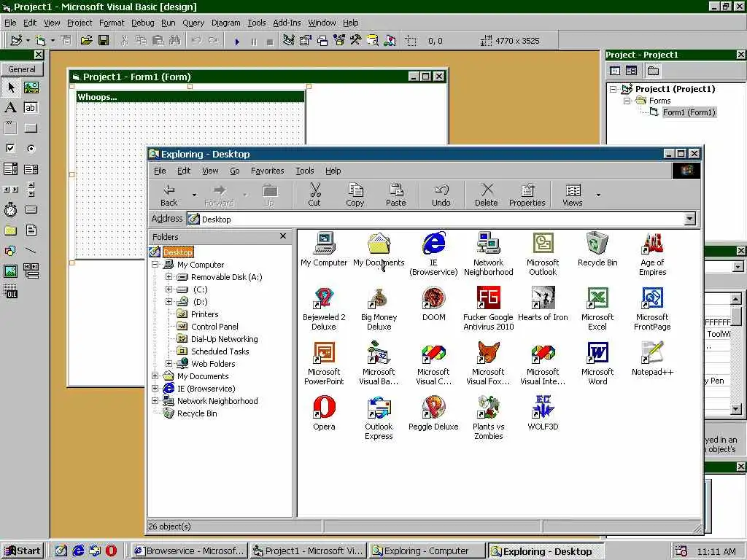
Task: Click the Back button in Explorer
Action: 169,194
